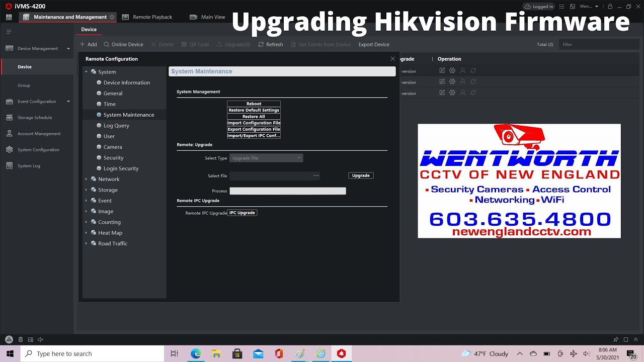This screenshot has height=362, width=644.
Task: Click the refresh icon in first device row
Action: (x=473, y=71)
